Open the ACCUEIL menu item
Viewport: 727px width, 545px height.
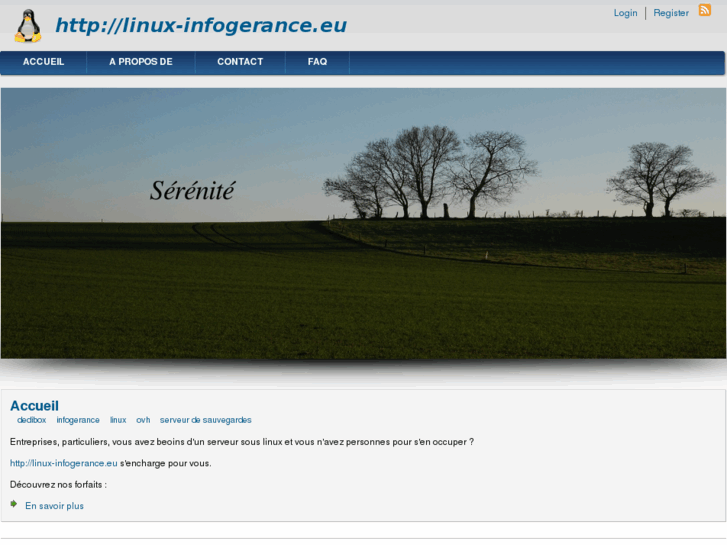point(44,62)
